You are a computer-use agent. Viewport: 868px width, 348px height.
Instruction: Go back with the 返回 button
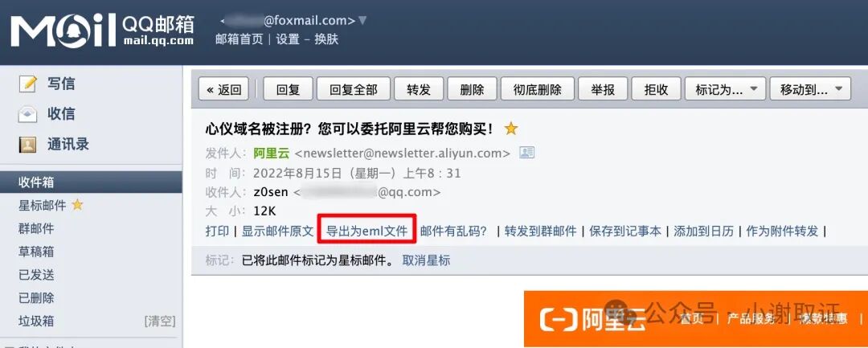(223, 89)
